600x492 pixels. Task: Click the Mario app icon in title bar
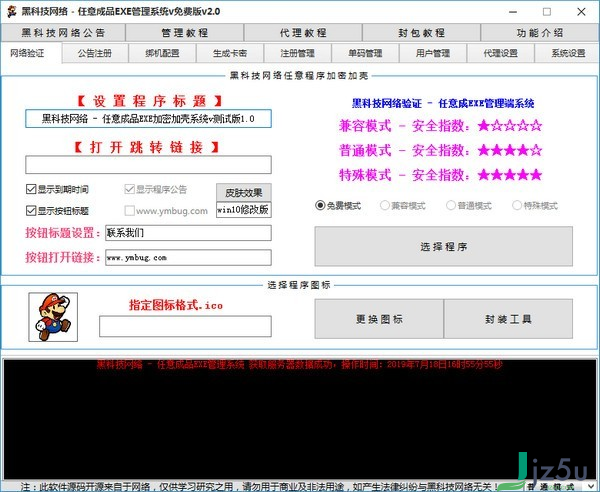click(12, 11)
